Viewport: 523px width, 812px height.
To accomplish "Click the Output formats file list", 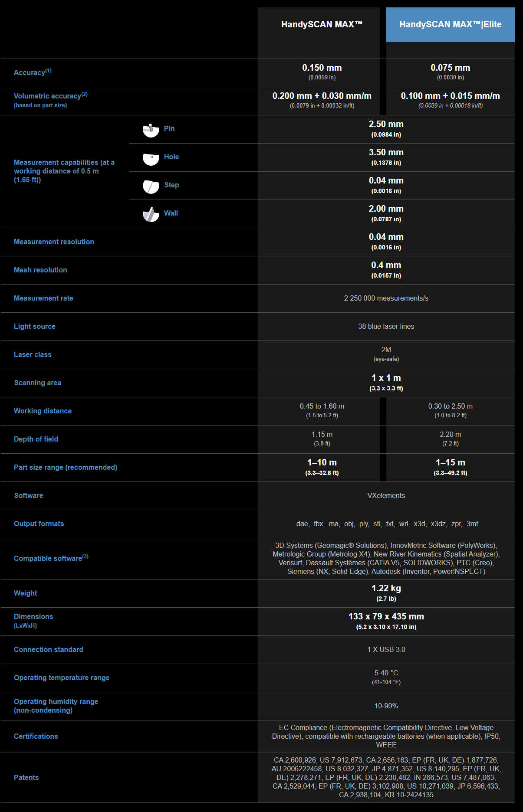I will coord(386,524).
